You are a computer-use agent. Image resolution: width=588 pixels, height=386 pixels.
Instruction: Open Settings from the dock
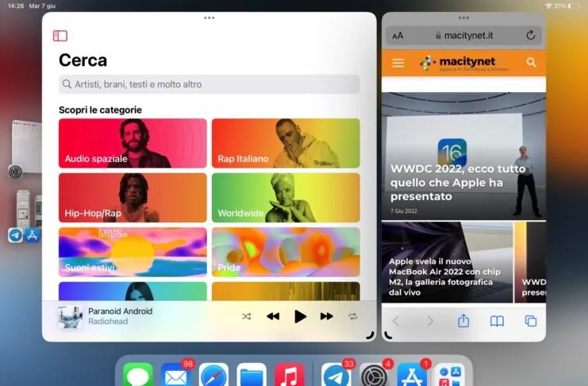pos(374,375)
